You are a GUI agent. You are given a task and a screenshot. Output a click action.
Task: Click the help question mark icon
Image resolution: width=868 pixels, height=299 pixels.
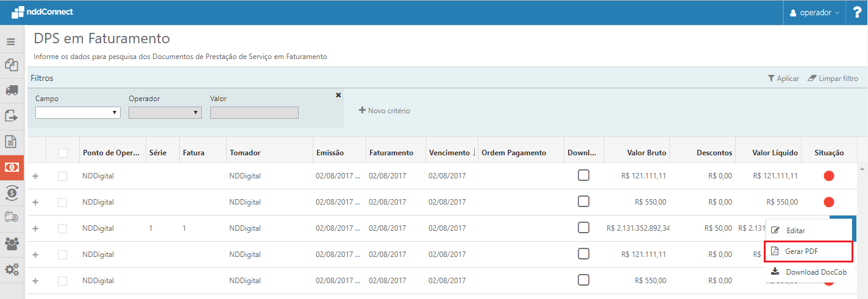856,13
